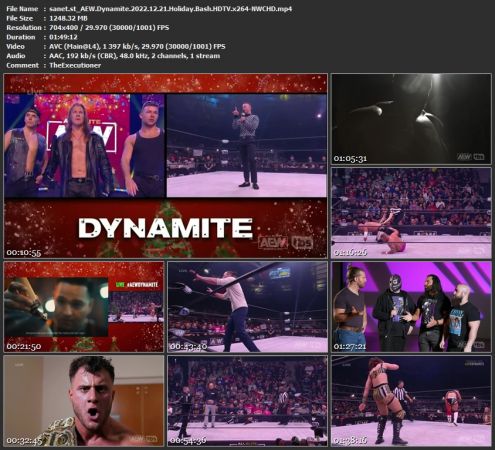Click the file size value 1248.32 MB
This screenshot has height=450, width=495.
(x=68, y=18)
